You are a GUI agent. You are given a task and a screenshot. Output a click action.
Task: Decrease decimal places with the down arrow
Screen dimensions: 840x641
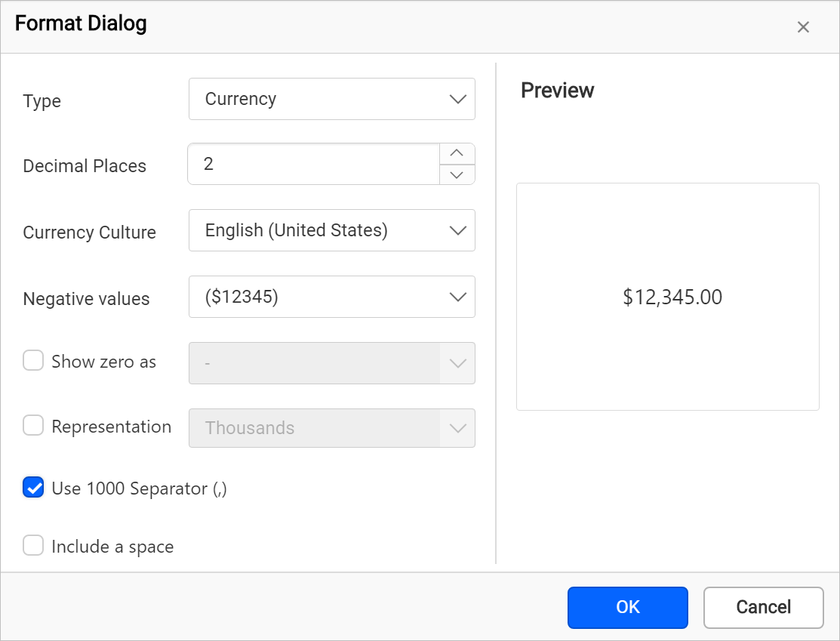[x=457, y=174]
